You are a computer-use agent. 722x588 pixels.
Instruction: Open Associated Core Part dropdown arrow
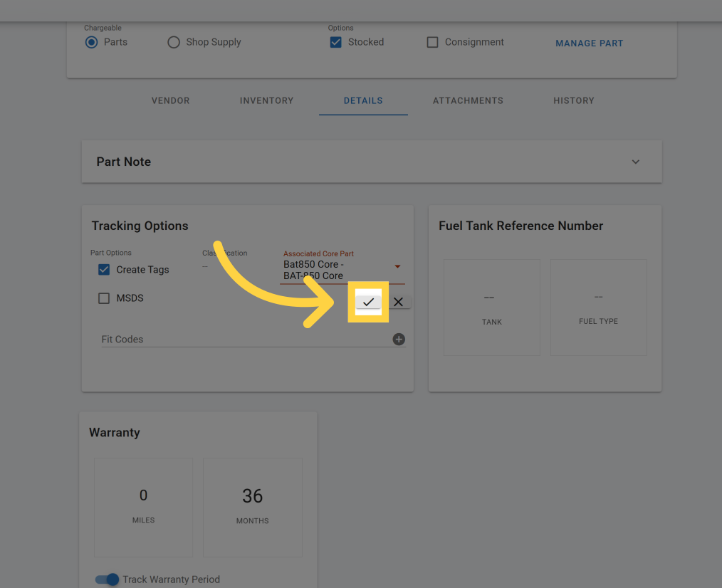point(397,267)
